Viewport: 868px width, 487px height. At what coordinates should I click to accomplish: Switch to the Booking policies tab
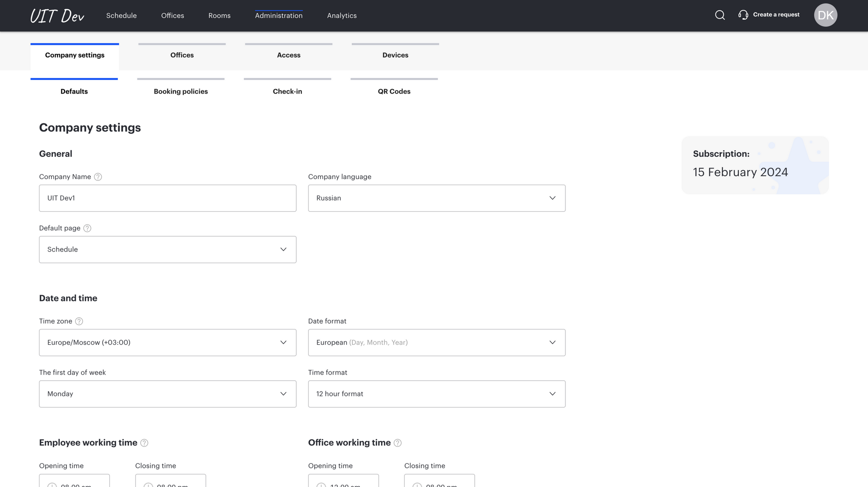point(181,91)
